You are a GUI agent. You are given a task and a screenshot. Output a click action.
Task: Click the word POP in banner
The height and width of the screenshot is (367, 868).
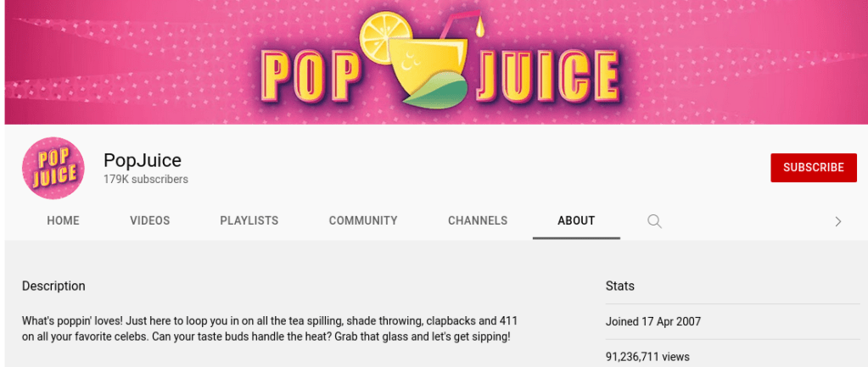click(x=311, y=76)
